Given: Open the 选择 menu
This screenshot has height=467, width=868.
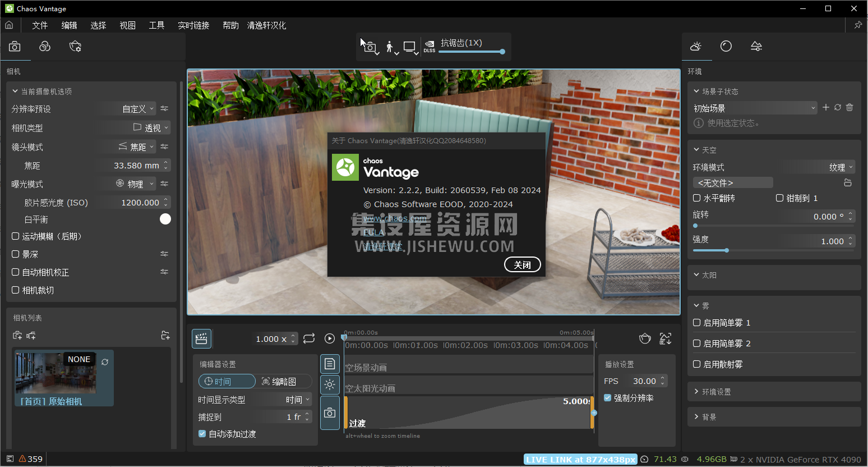Looking at the screenshot, I should 98,25.
